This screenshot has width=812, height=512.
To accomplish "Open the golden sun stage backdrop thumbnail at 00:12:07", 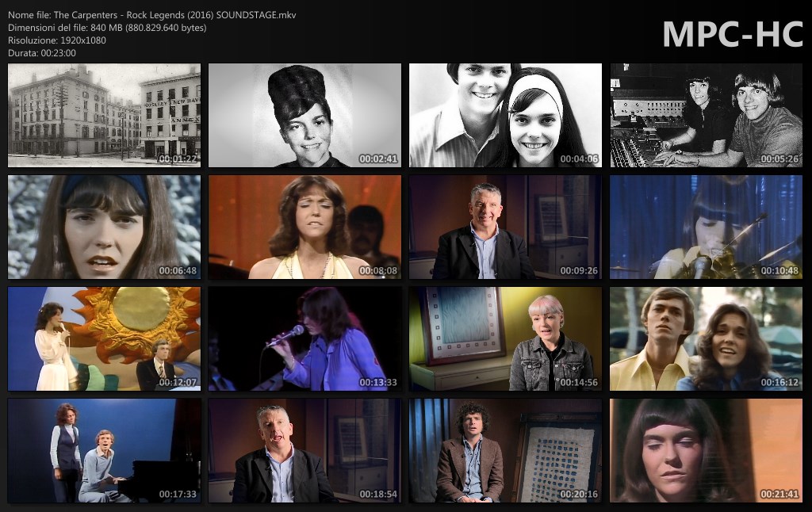I will tap(104, 339).
